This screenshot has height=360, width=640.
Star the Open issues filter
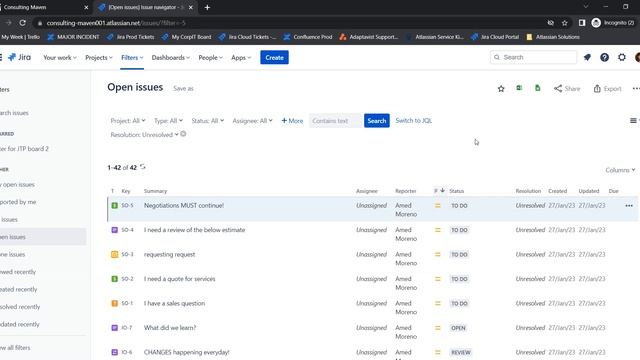(501, 89)
